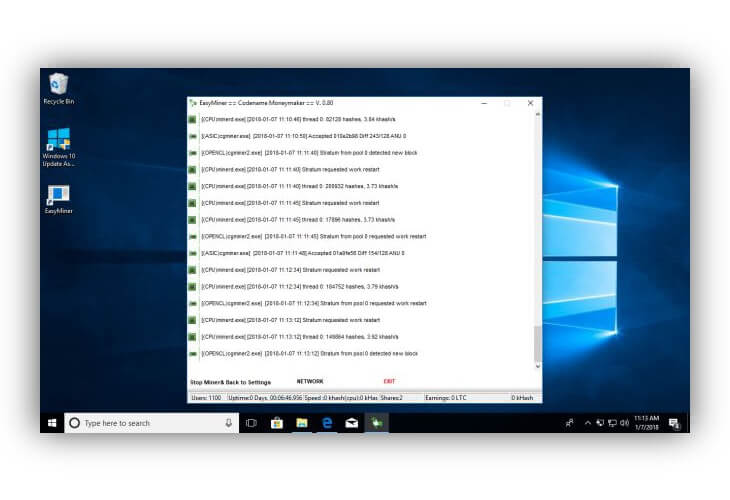Viewport: 730px width, 500px height.
Task: Select log line 'Accepted 010a2b88 Diff 243/128'
Action: click(304, 136)
